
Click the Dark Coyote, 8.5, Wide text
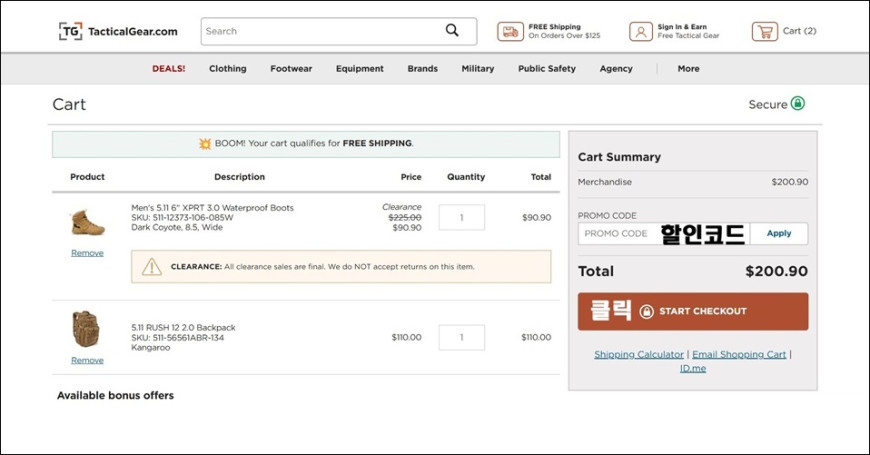(x=177, y=228)
